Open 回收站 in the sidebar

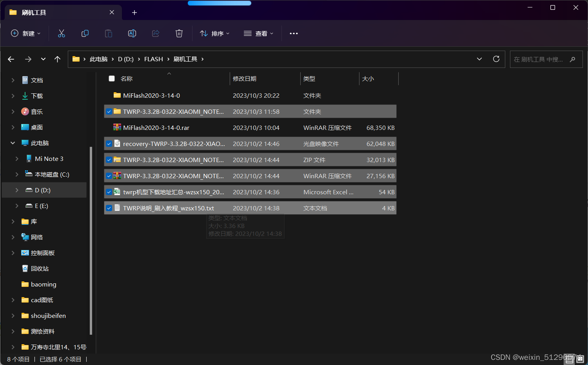pyautogui.click(x=40, y=268)
